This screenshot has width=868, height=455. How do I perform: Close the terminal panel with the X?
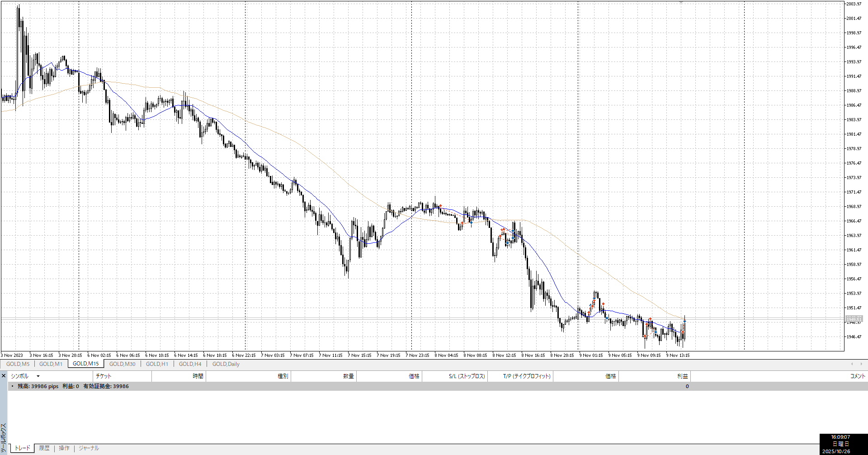4,376
